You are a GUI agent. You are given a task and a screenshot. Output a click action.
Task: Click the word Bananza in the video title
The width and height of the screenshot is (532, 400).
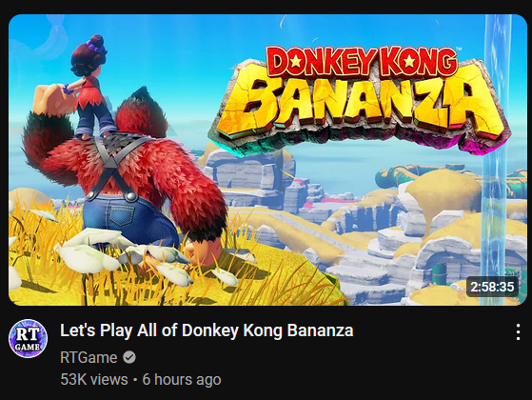point(321,330)
